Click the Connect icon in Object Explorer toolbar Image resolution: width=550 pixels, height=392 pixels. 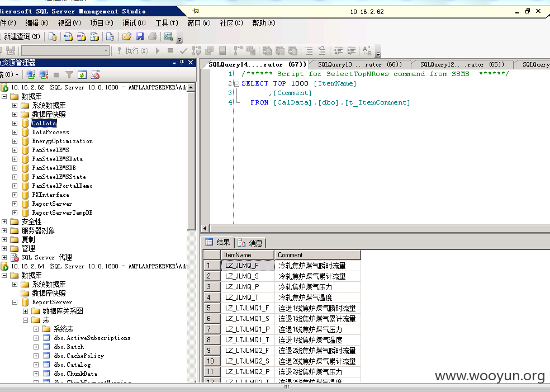[31, 74]
